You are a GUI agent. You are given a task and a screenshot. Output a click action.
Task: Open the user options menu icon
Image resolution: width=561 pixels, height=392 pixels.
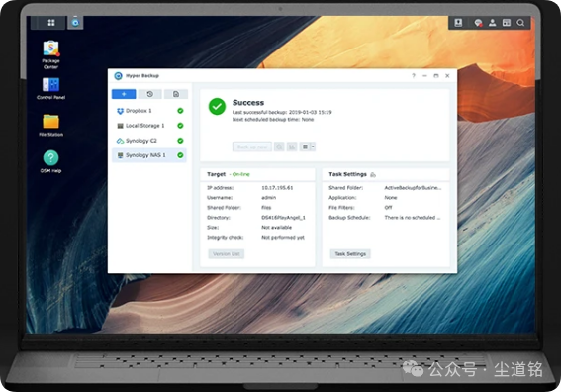pos(493,23)
